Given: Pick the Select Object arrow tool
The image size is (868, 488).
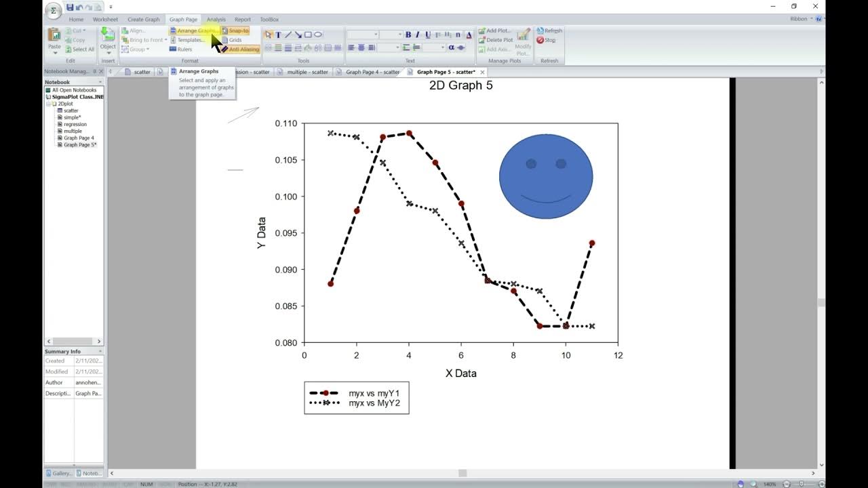Looking at the screenshot, I should coord(269,35).
